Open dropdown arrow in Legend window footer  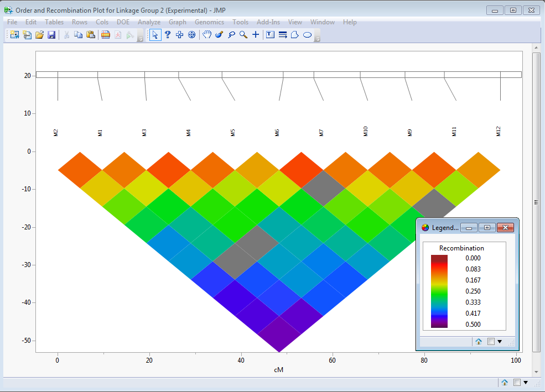500,342
